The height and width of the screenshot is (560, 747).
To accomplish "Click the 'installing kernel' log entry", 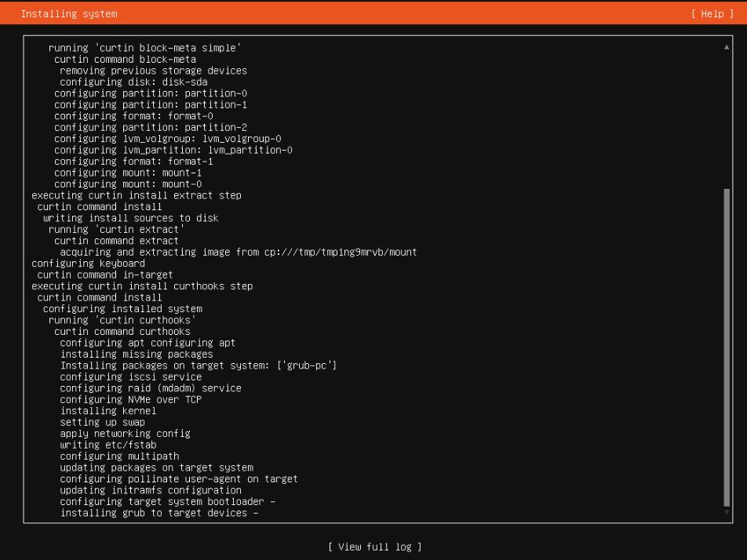I will [x=107, y=410].
